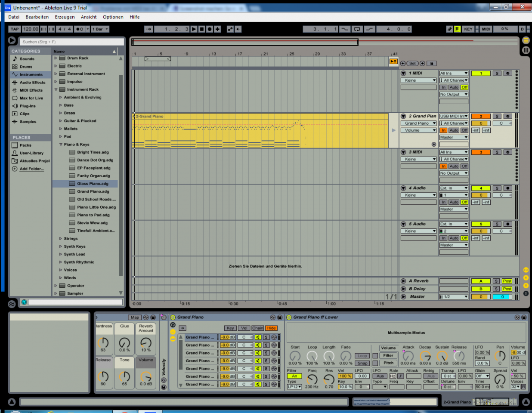Click the transport Stop button
This screenshot has height=413, width=532.
[x=202, y=29]
